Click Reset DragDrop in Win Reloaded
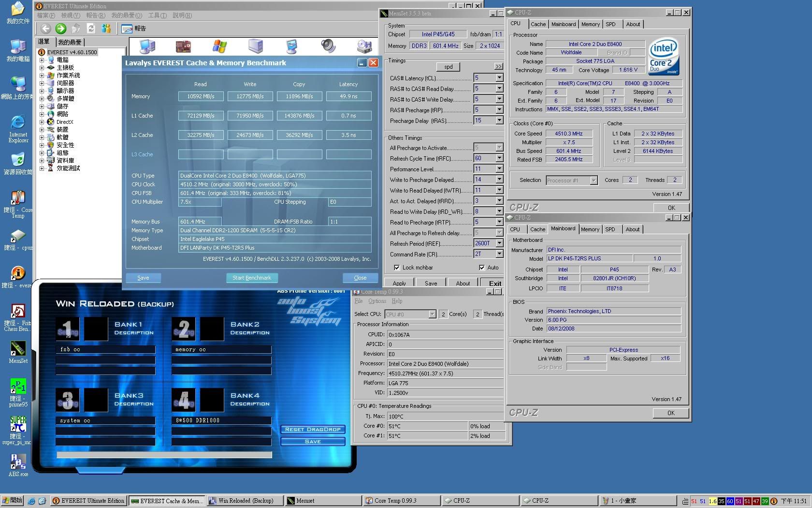This screenshot has height=508, width=812. [313, 429]
